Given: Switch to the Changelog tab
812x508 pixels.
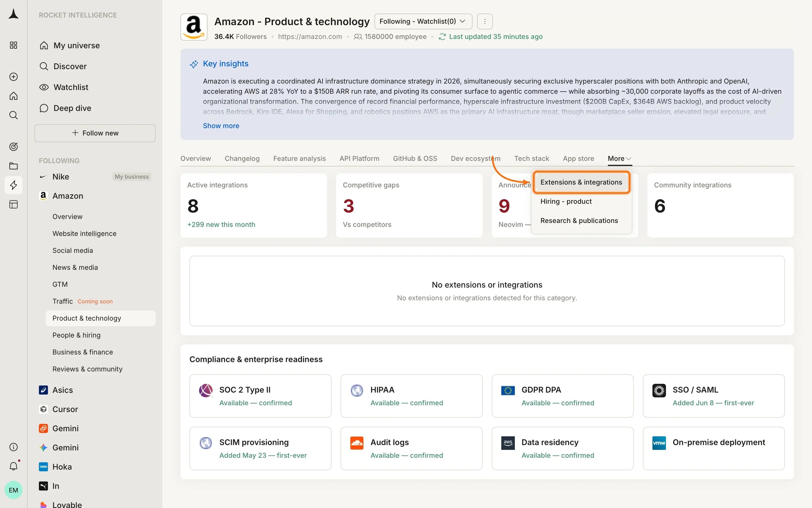Looking at the screenshot, I should 242,159.
